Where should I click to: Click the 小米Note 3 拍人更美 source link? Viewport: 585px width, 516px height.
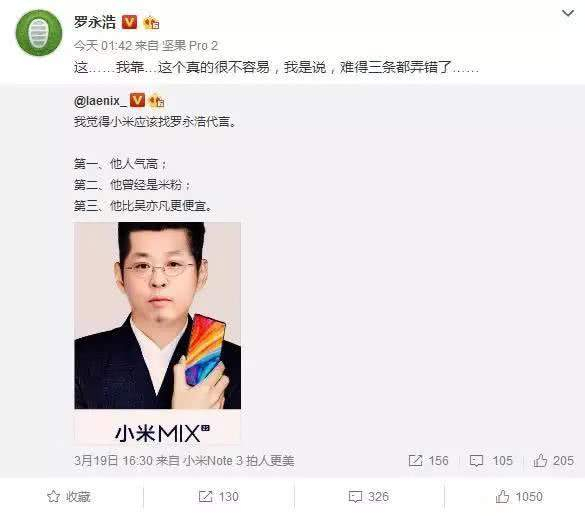pyautogui.click(x=239, y=460)
